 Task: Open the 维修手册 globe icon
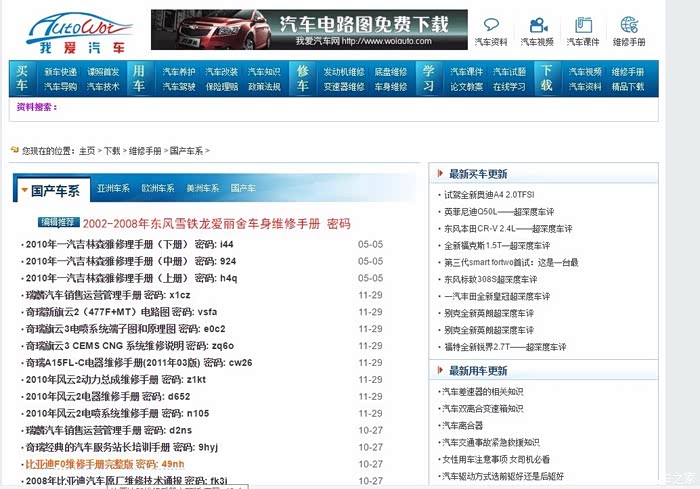pos(629,26)
